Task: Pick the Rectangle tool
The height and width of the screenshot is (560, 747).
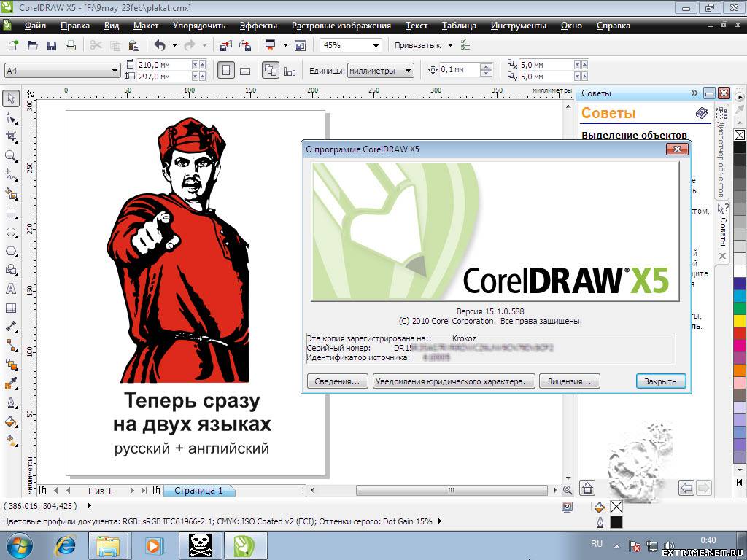Action: 11,213
